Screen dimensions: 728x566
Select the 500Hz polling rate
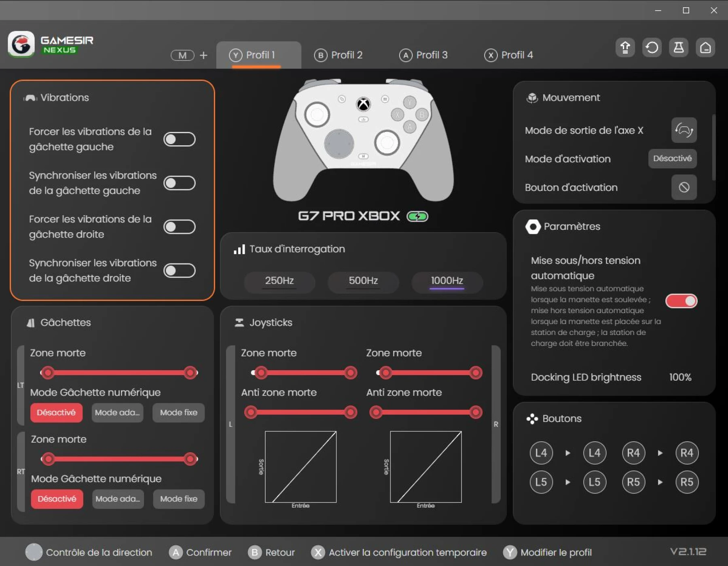coord(363,281)
